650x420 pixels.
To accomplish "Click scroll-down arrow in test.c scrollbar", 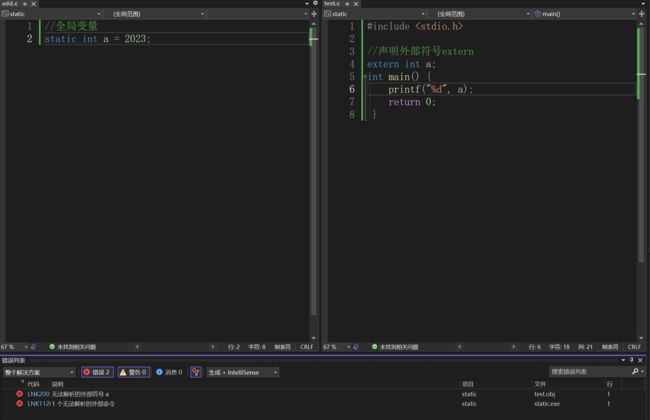I will tap(641, 338).
